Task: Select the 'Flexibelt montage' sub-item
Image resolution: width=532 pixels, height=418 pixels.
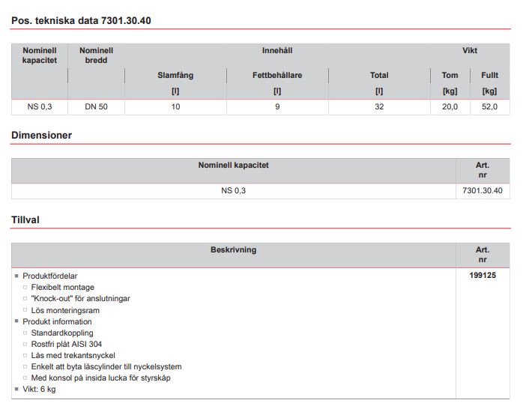Action: (x=63, y=288)
